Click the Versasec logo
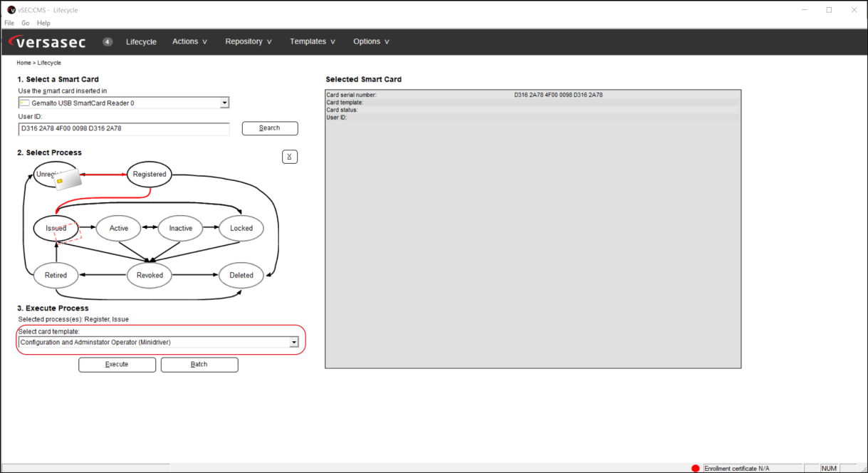 [47, 42]
